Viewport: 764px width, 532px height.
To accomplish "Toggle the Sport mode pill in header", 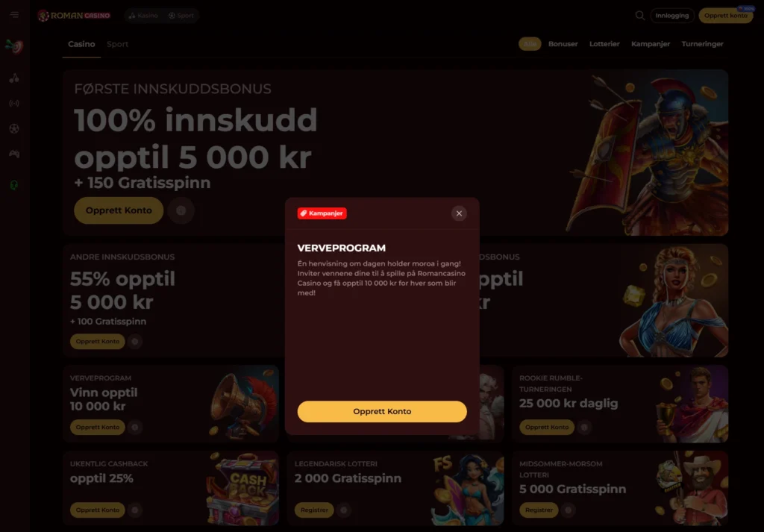I will 181,16.
